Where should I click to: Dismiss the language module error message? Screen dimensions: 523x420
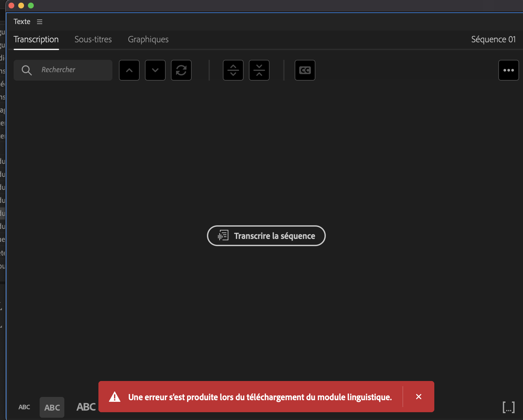point(419,397)
